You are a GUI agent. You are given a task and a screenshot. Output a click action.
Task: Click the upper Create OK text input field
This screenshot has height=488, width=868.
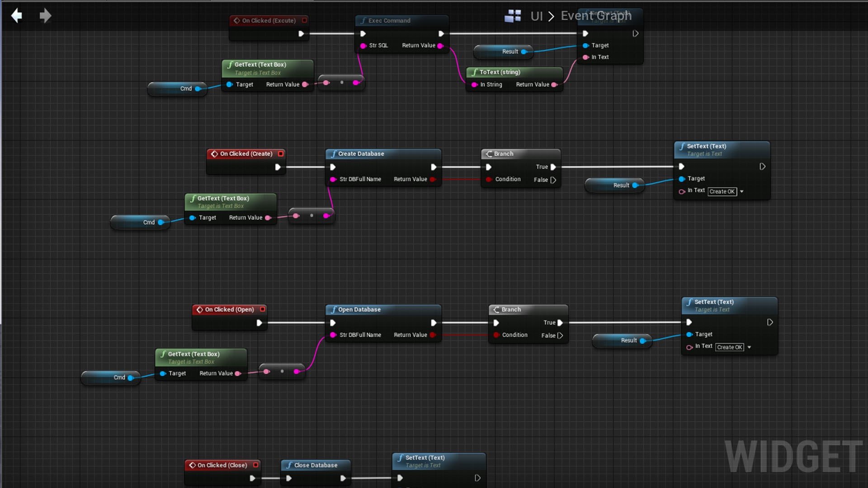[x=722, y=192]
